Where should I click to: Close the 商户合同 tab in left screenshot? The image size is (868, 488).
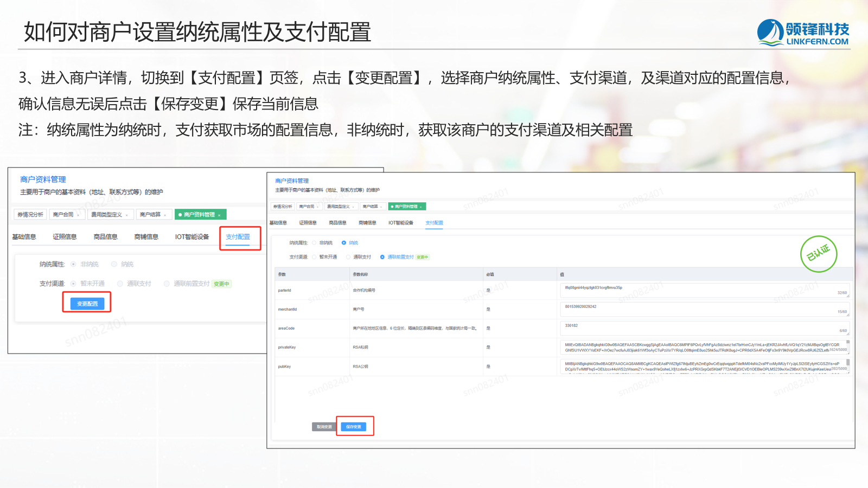coord(78,215)
